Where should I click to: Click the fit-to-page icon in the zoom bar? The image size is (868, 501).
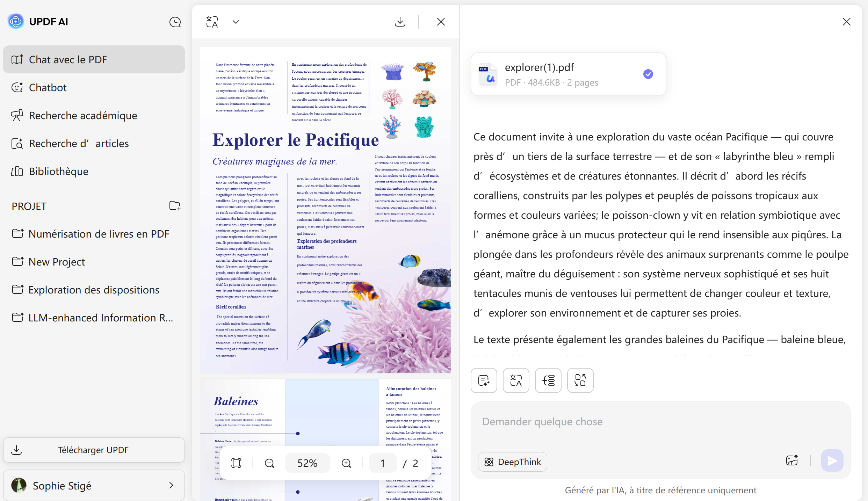236,463
